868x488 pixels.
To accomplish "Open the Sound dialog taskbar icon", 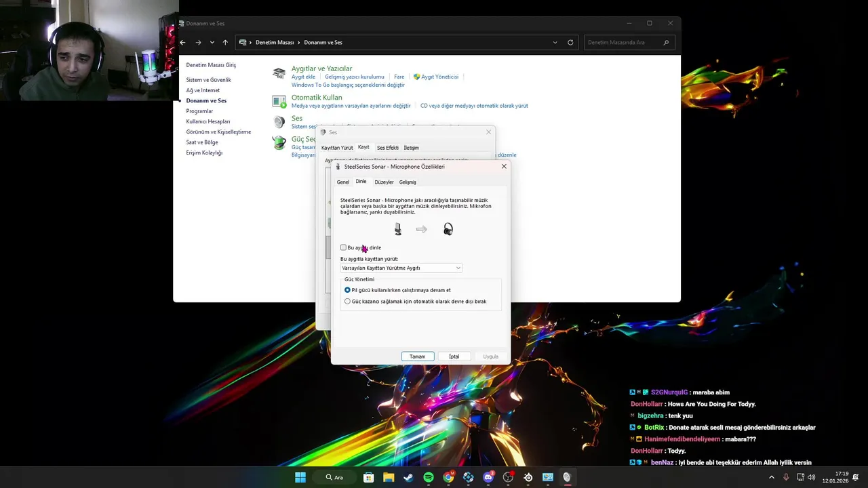I will (567, 477).
